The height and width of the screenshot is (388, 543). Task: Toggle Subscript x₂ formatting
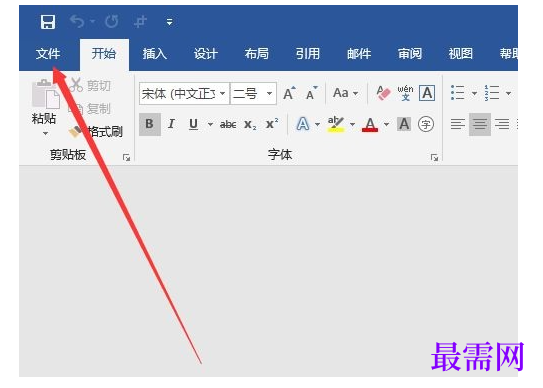tap(250, 125)
